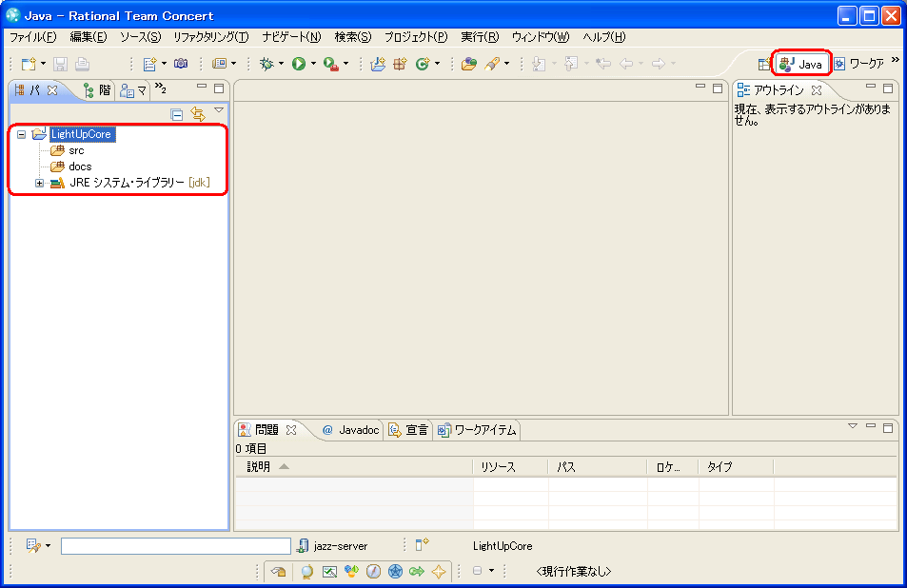Collapse the LightUpCore project node
This screenshot has width=907, height=588.
21,134
